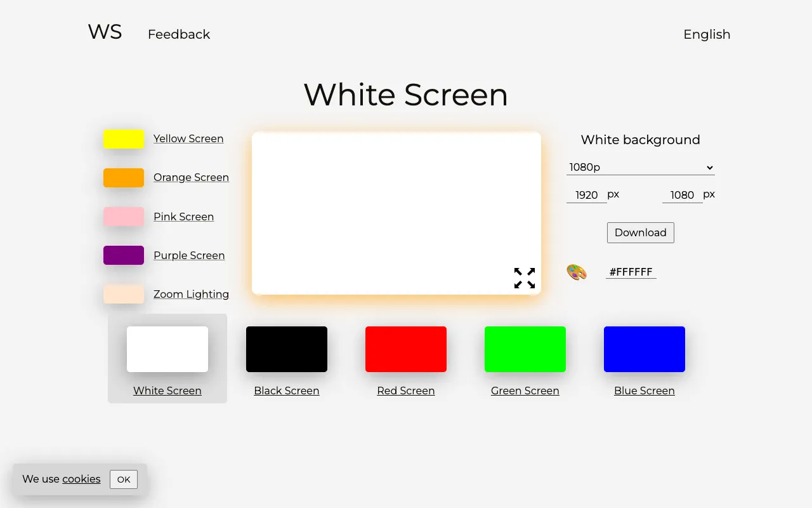Select the Red Screen thumbnail
The height and width of the screenshot is (508, 812).
406,349
